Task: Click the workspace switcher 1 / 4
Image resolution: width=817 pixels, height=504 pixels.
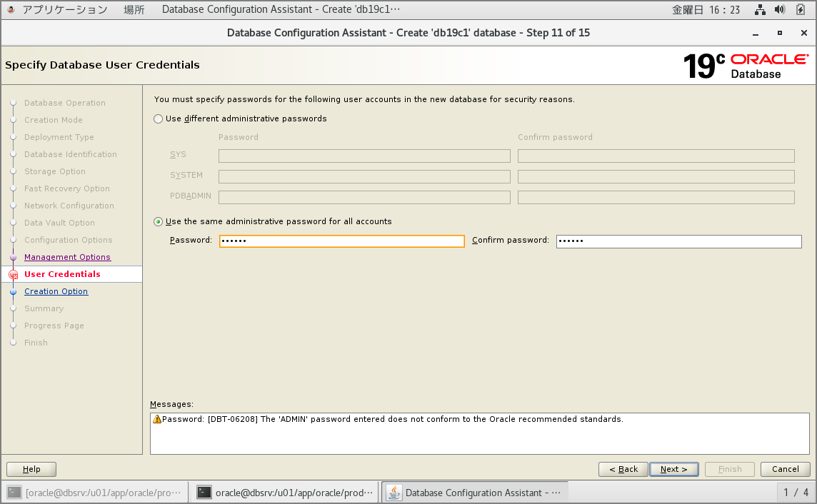Action: point(796,492)
